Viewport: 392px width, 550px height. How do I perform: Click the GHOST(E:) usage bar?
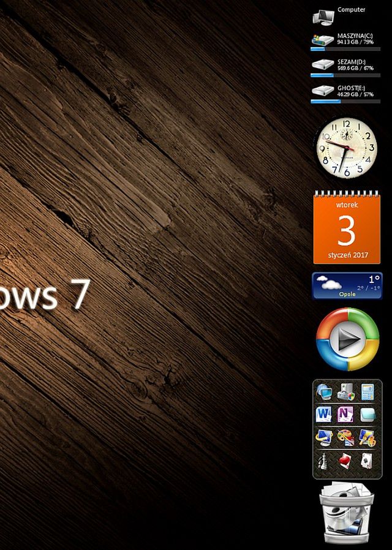point(345,102)
